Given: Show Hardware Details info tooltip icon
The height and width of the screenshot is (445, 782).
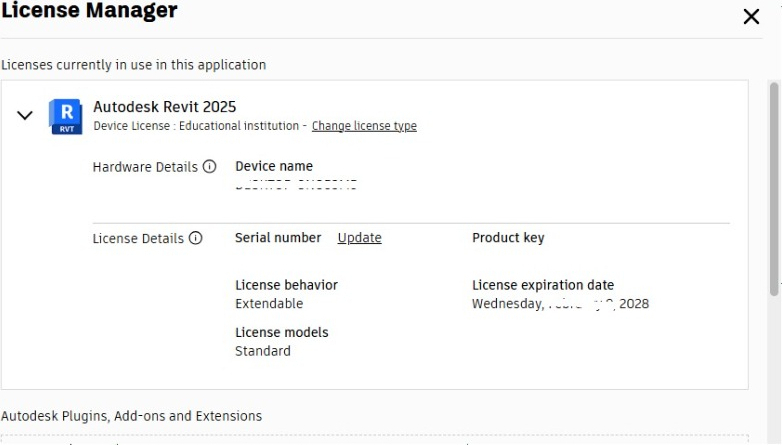Looking at the screenshot, I should (209, 166).
